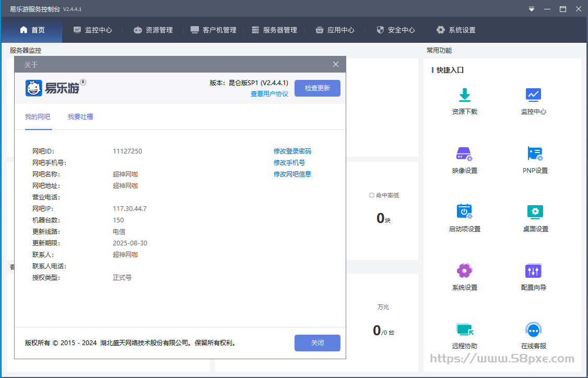
Task: Open the 桌面设置 monitor shortcut icon
Action: tap(535, 212)
